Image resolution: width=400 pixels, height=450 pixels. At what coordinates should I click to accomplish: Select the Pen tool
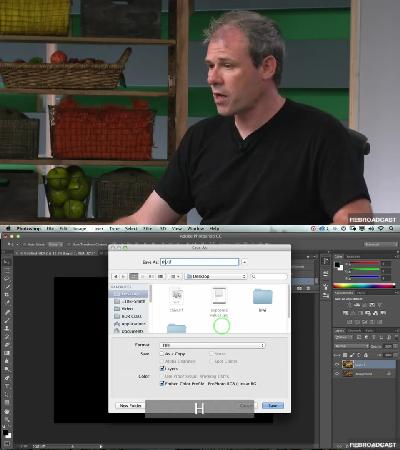[x=7, y=378]
